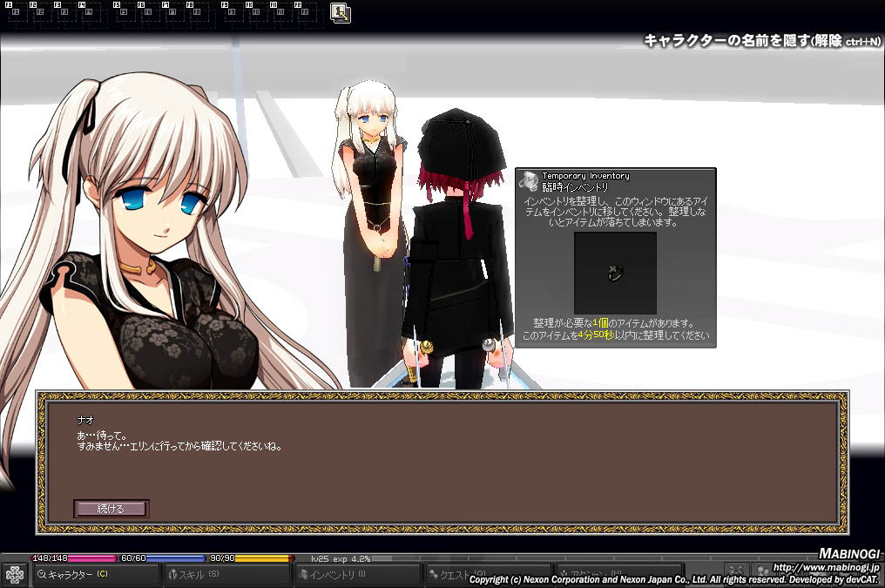Click the Temporary Inventory title text
885x588 pixels.
585,176
